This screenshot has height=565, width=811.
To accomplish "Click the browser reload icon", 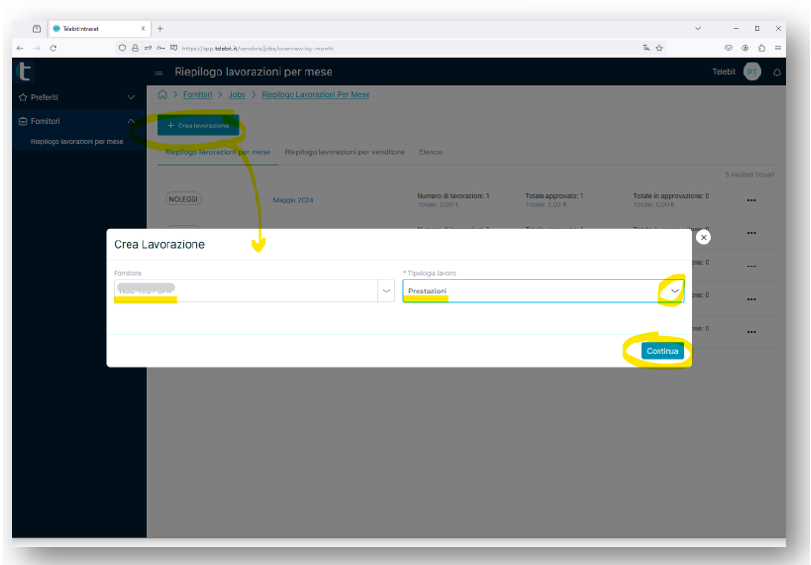I will click(53, 48).
